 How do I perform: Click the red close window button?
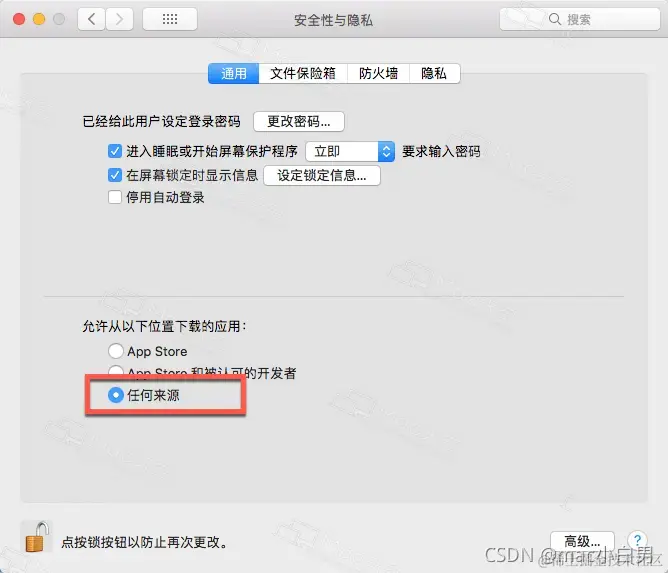19,19
